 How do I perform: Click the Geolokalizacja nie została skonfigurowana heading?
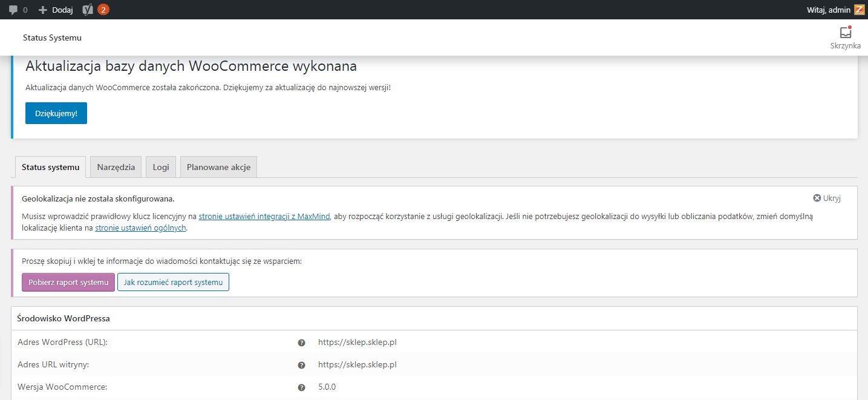click(98, 198)
